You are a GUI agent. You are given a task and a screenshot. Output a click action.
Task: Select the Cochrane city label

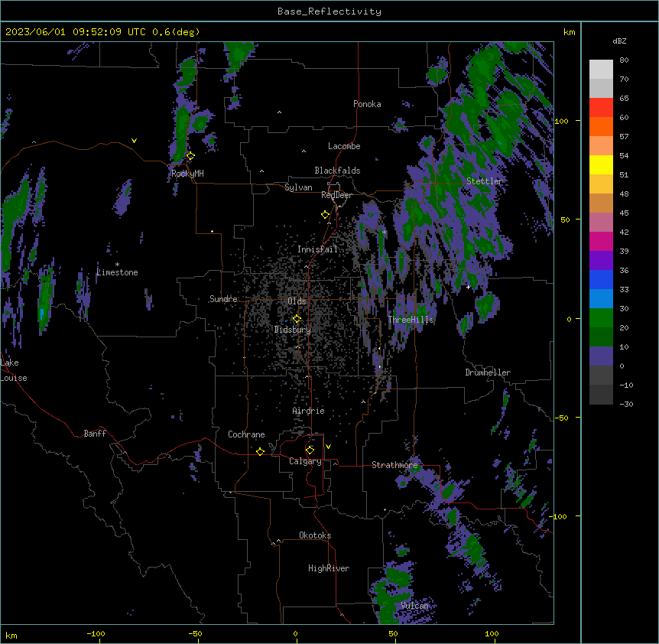point(246,434)
